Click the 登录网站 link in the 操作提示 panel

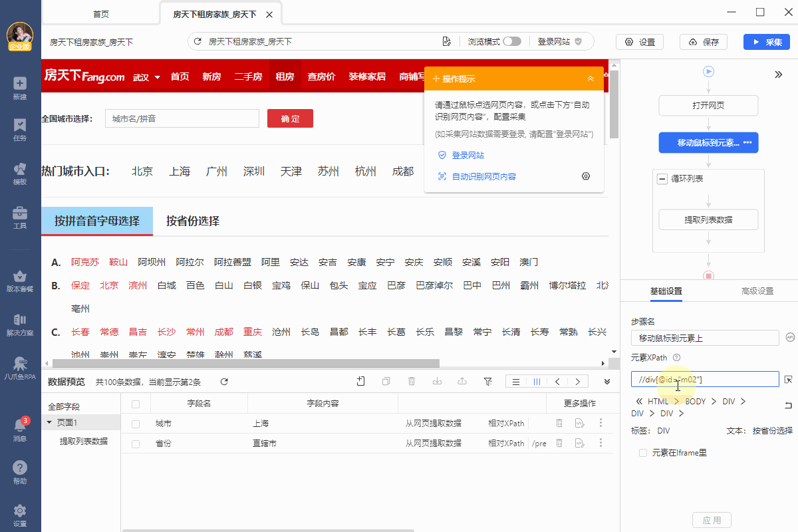coord(468,156)
